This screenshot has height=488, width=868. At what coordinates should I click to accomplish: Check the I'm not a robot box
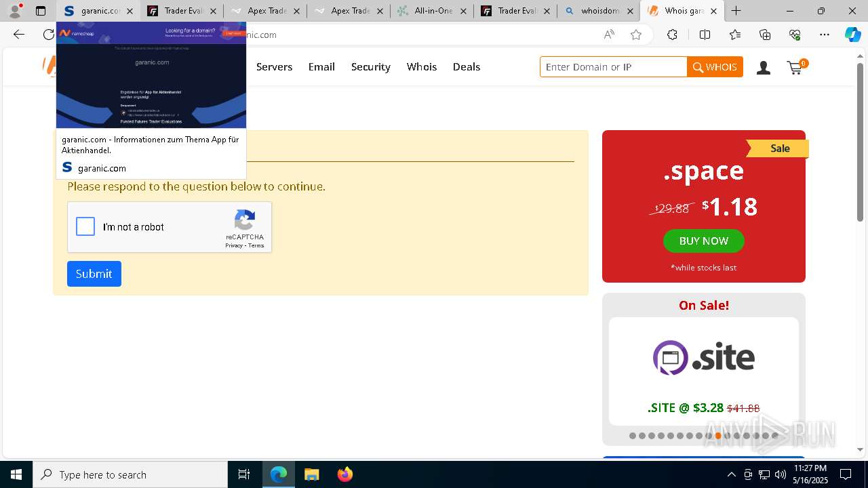point(85,226)
